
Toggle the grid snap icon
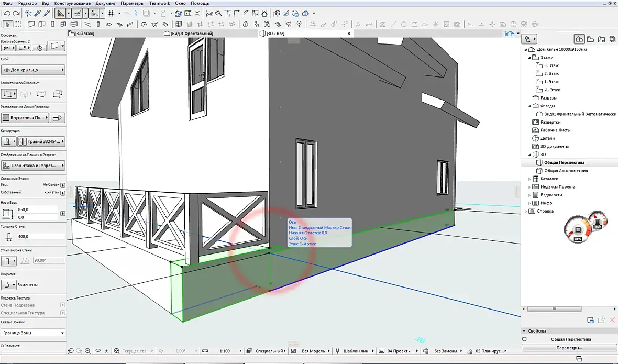[x=111, y=13]
